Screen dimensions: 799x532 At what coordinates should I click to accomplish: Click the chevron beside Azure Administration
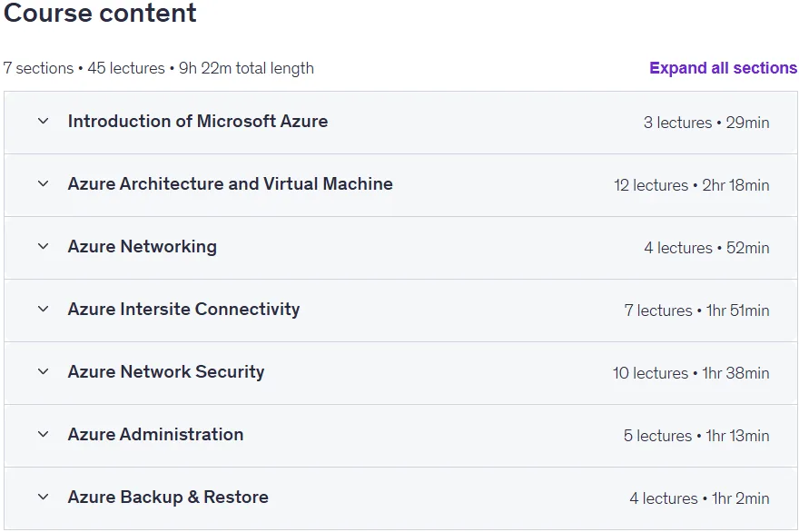[44, 435]
